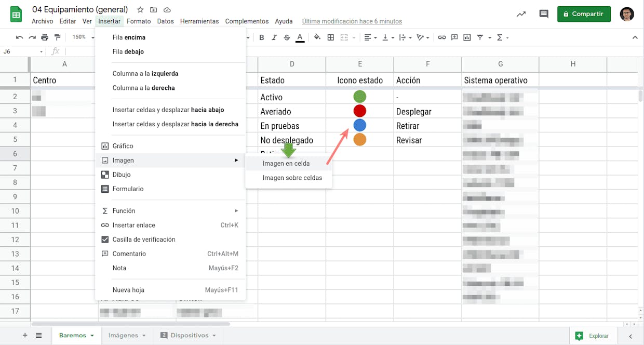
Task: Open the functions sigma toolbar dropdown
Action: [502, 37]
